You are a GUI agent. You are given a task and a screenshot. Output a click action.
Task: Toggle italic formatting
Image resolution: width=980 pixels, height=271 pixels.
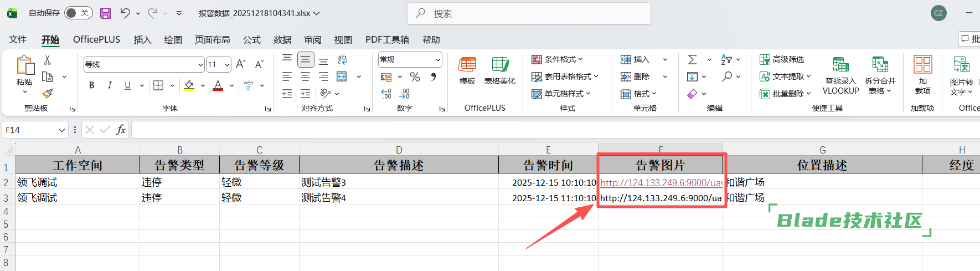110,85
